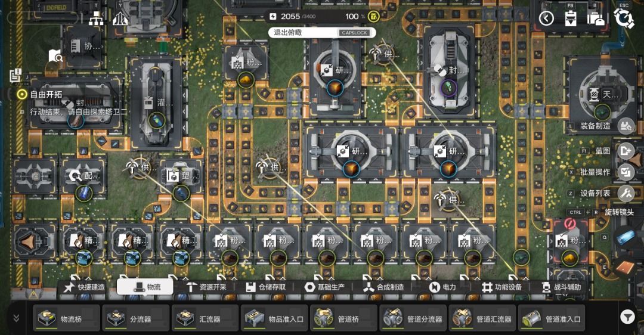Switch to the 资源开采 tab
The image size is (644, 335).
(206, 287)
